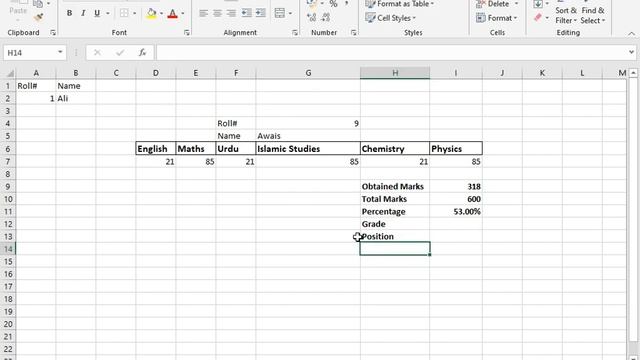Align text left
640x360 pixels.
point(203,13)
